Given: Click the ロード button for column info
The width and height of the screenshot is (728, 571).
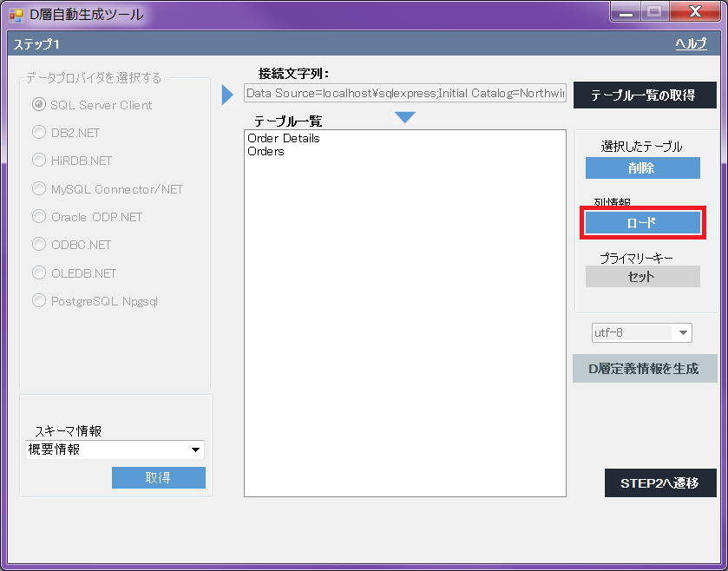Looking at the screenshot, I should (642, 223).
